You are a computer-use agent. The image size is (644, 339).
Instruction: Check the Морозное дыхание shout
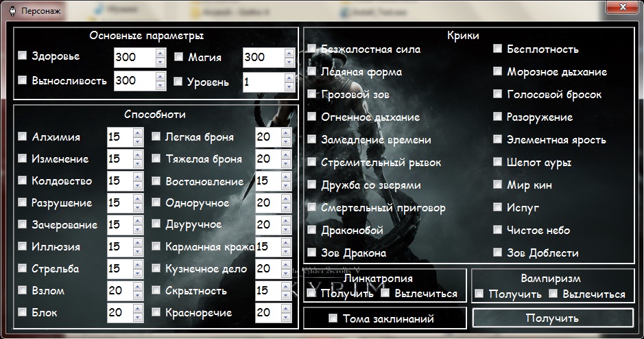tap(497, 71)
